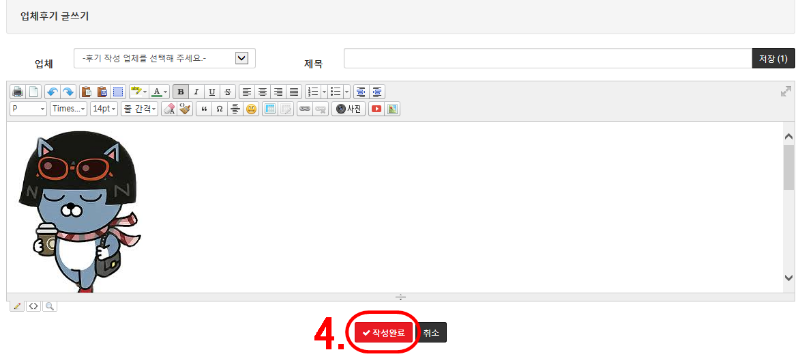Switch to HTML source code view
The height and width of the screenshot is (363, 800).
click(x=33, y=306)
